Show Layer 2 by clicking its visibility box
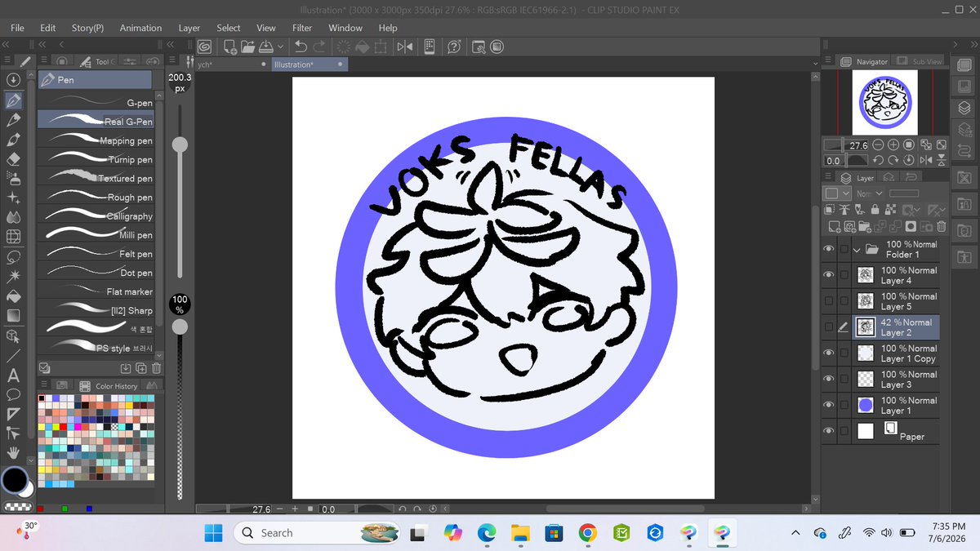The image size is (980, 551). pos(830,327)
